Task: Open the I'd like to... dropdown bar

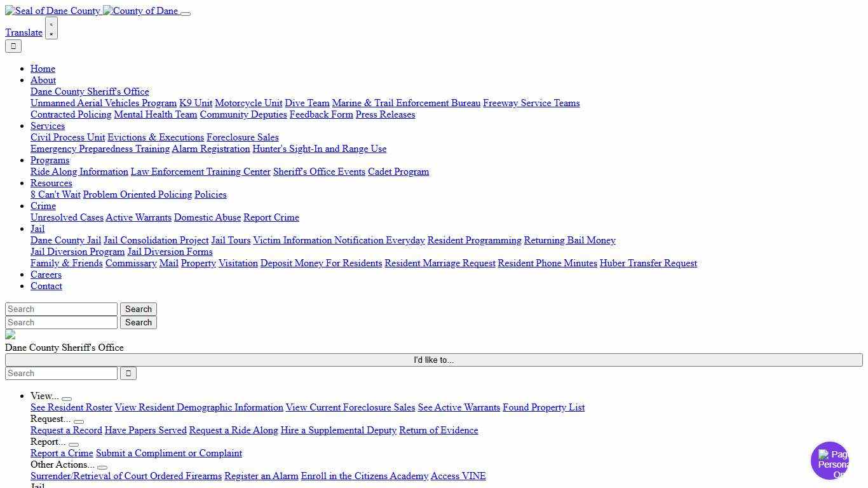Action: pyautogui.click(x=434, y=360)
